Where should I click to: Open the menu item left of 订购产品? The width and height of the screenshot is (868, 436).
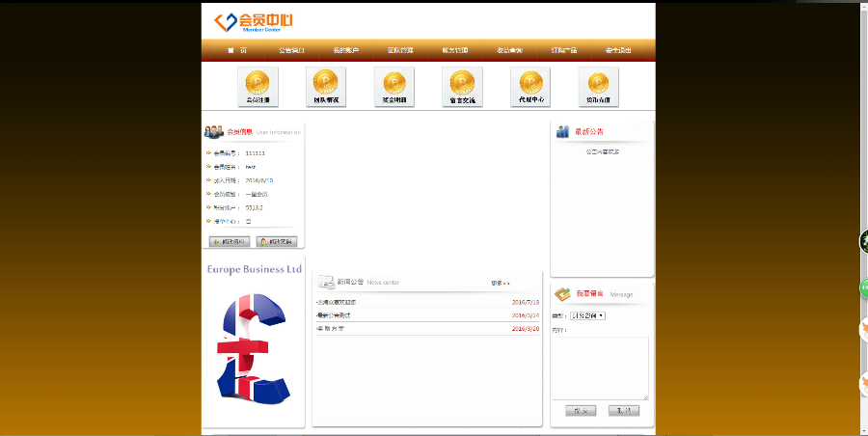tap(509, 50)
